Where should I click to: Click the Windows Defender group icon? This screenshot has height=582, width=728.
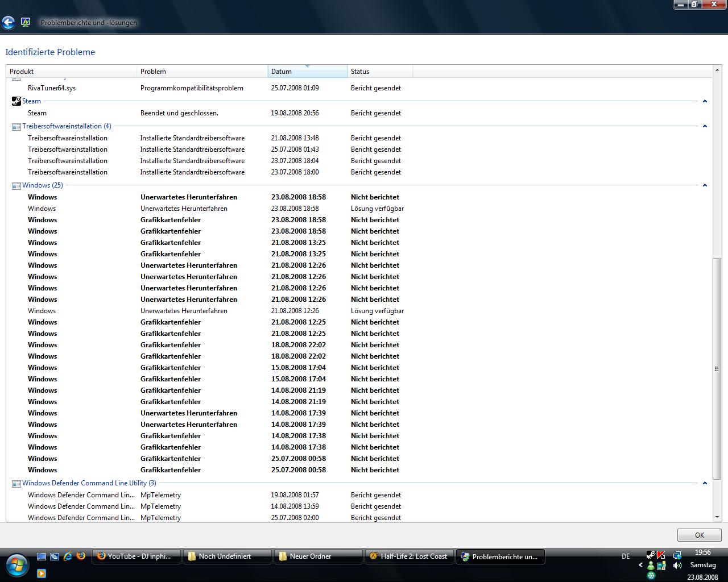(16, 483)
